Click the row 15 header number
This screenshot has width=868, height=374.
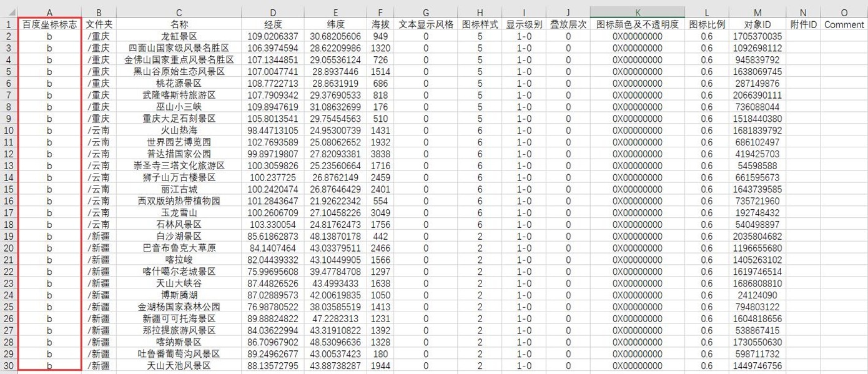tap(9, 189)
